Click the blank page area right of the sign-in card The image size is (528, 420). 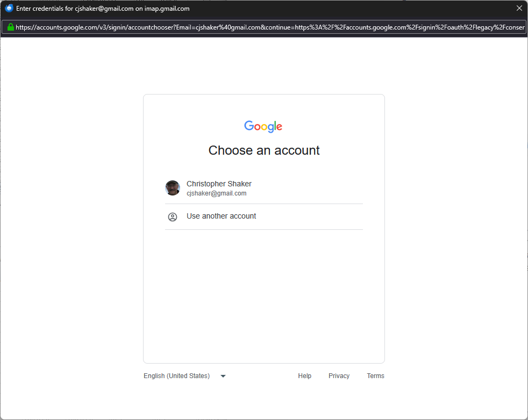(x=457, y=226)
